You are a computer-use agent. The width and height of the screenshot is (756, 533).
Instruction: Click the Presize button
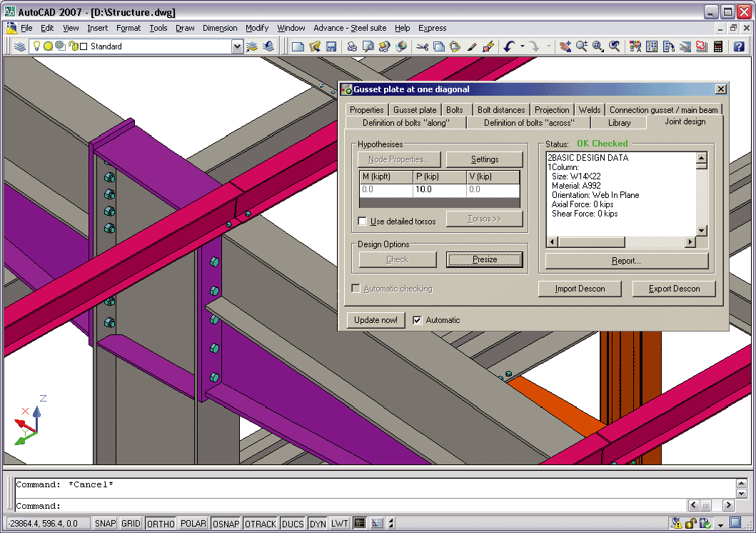coord(484,259)
